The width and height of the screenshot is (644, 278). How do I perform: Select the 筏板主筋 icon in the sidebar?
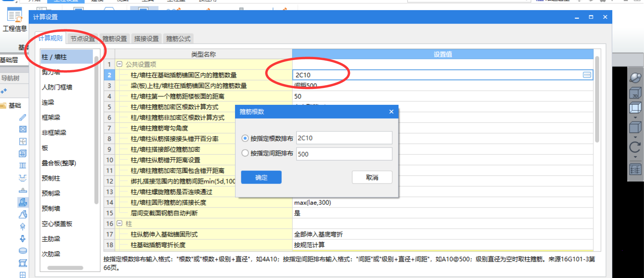click(23, 142)
